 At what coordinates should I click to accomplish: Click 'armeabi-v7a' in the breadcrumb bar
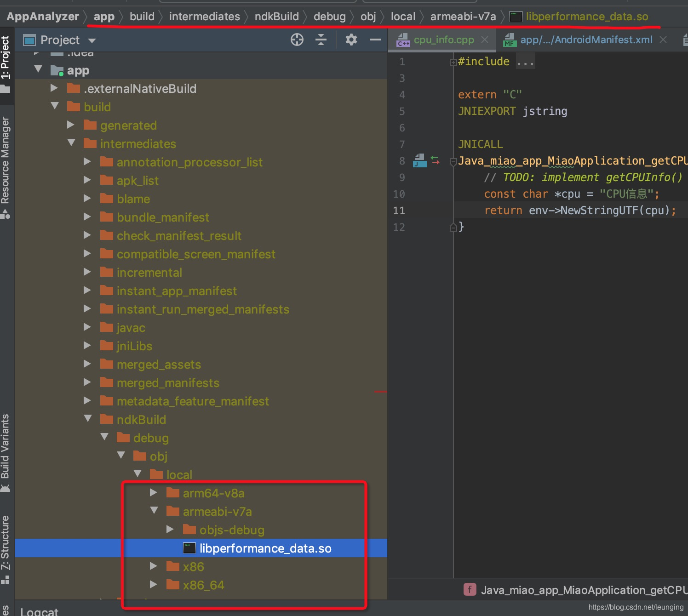point(463,17)
